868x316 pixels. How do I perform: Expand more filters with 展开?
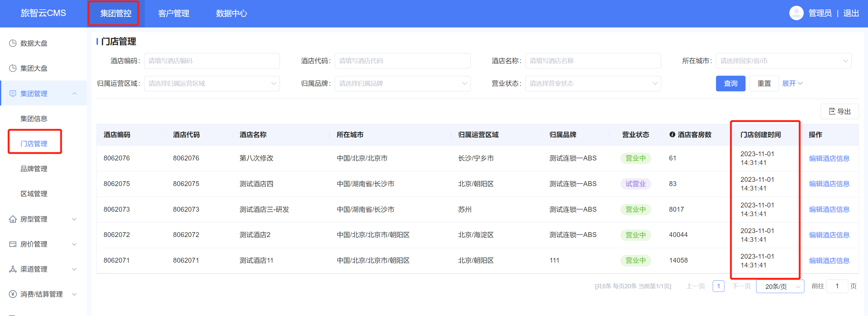click(792, 83)
